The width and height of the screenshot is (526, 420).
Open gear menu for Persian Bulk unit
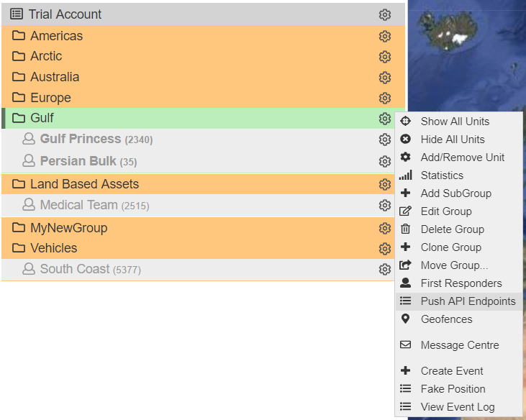(x=385, y=162)
